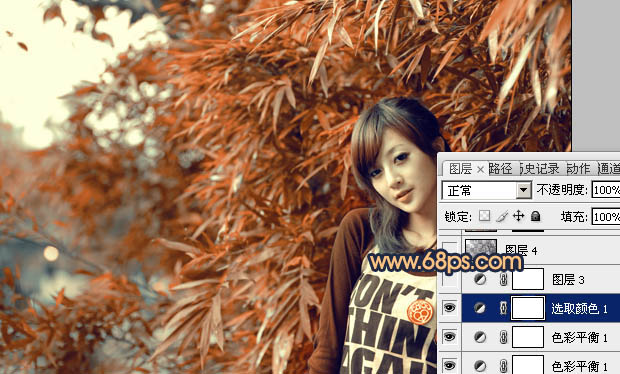Select the 选取颜色 1 mask thumbnail
The width and height of the screenshot is (620, 374).
pos(528,308)
